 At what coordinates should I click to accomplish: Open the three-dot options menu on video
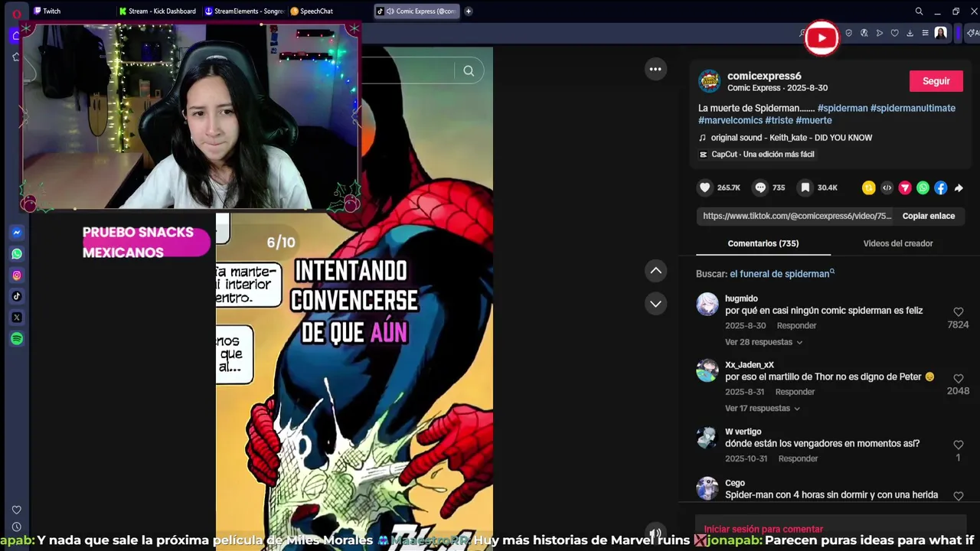tap(655, 69)
